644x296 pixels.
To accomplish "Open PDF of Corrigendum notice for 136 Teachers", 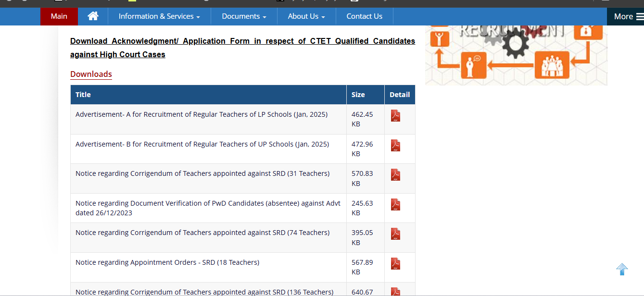I will tap(395, 291).
